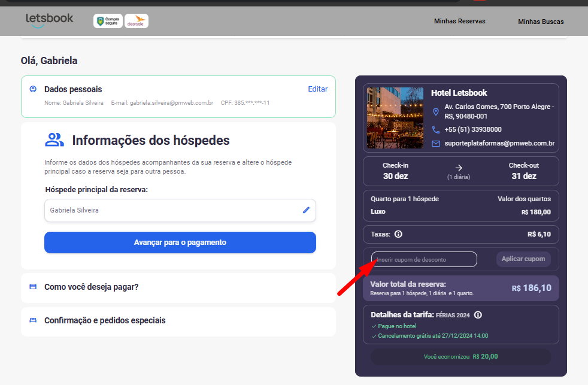Click the ClearSale badge

pos(137,21)
